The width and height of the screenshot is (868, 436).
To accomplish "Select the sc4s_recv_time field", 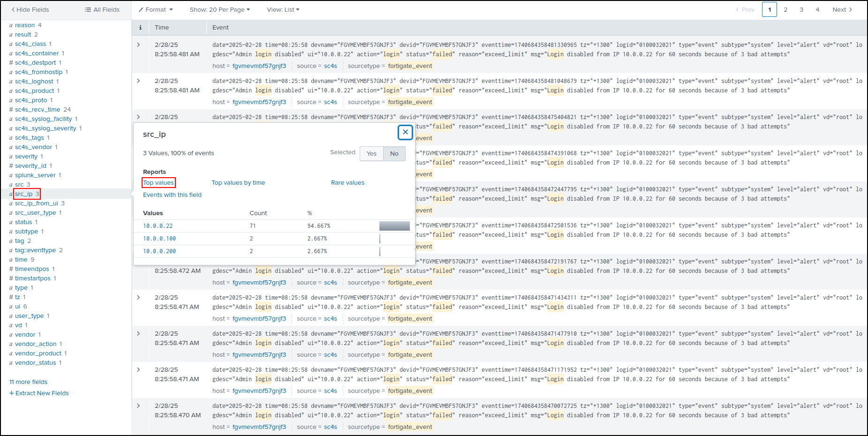I will pos(38,110).
